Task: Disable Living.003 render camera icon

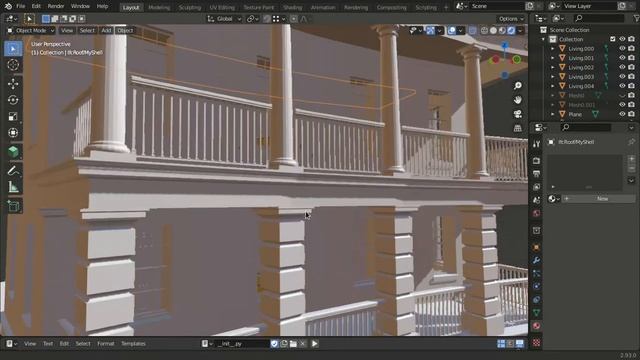Action: tap(631, 77)
